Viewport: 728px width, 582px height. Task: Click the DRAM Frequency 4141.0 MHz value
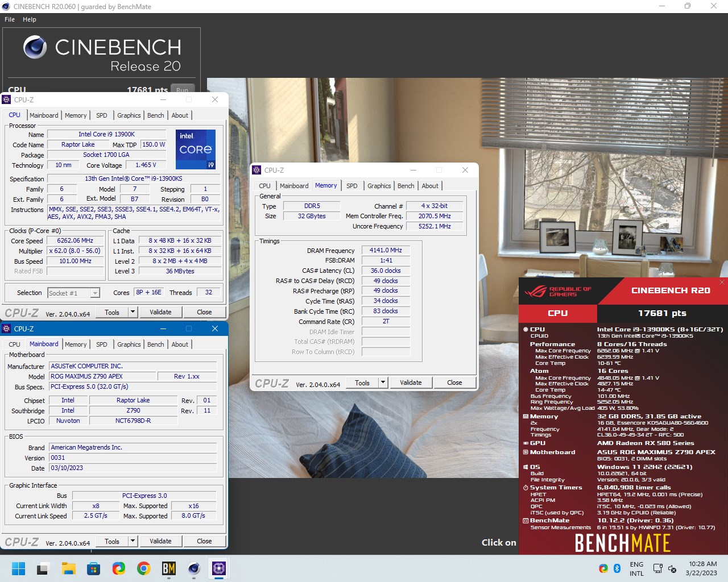tap(386, 250)
